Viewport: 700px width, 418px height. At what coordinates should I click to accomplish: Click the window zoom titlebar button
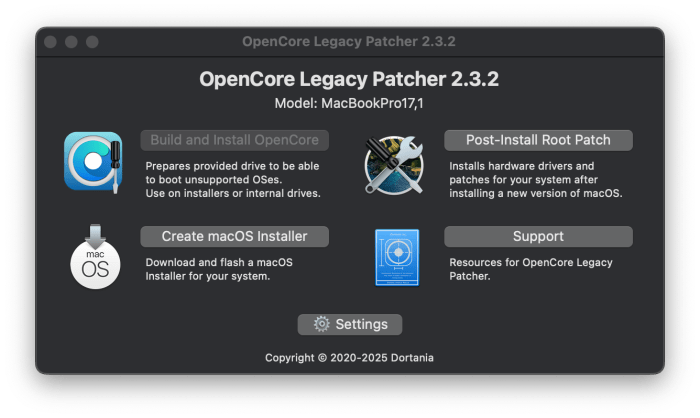pyautogui.click(x=92, y=42)
